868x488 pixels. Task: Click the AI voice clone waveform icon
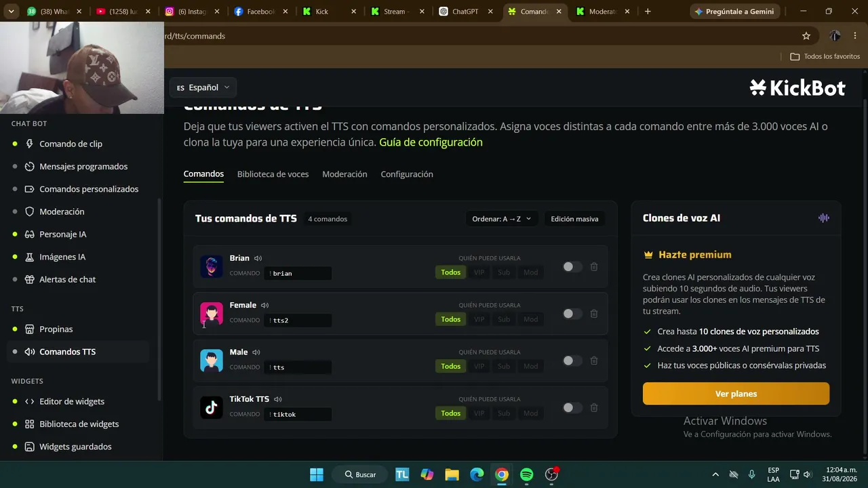pos(824,218)
